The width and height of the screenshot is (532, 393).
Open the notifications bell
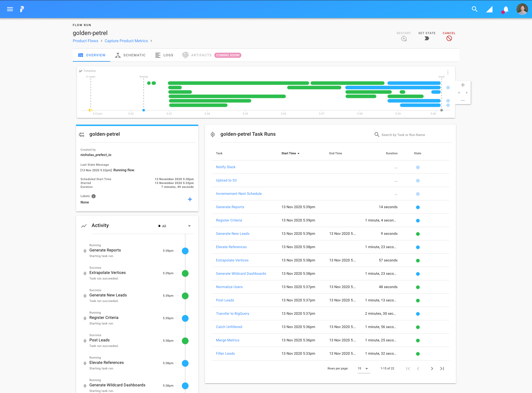pos(506,9)
